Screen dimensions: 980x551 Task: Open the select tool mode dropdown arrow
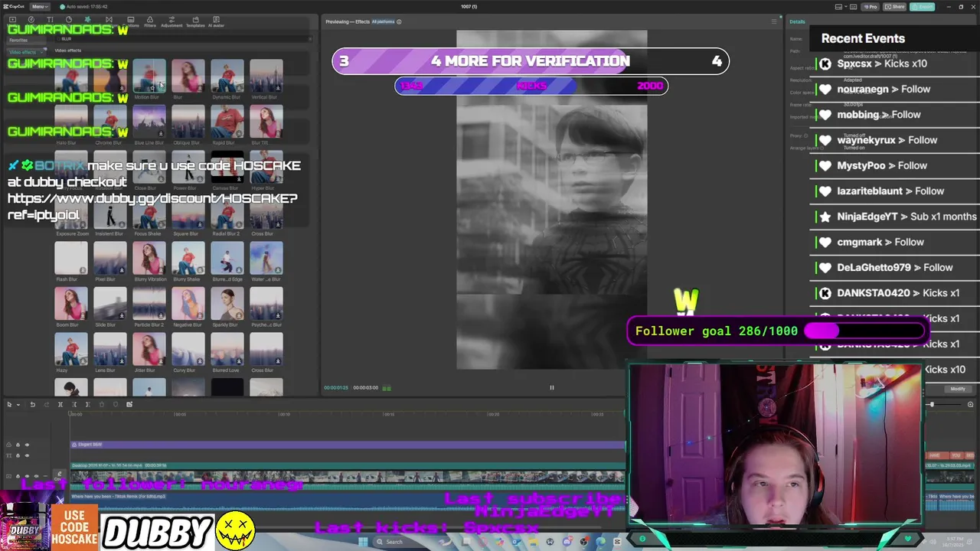click(18, 404)
